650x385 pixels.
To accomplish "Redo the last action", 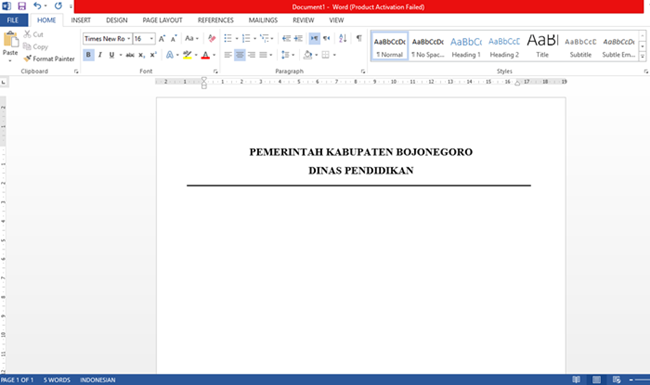I will point(58,6).
